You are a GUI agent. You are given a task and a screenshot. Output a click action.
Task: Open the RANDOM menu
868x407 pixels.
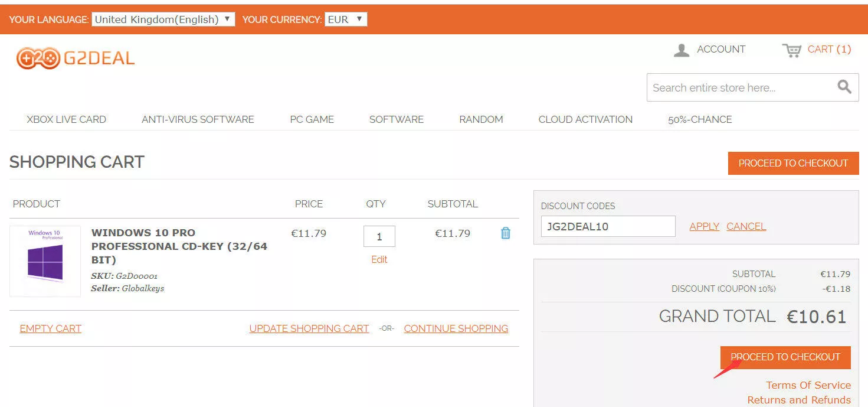481,119
